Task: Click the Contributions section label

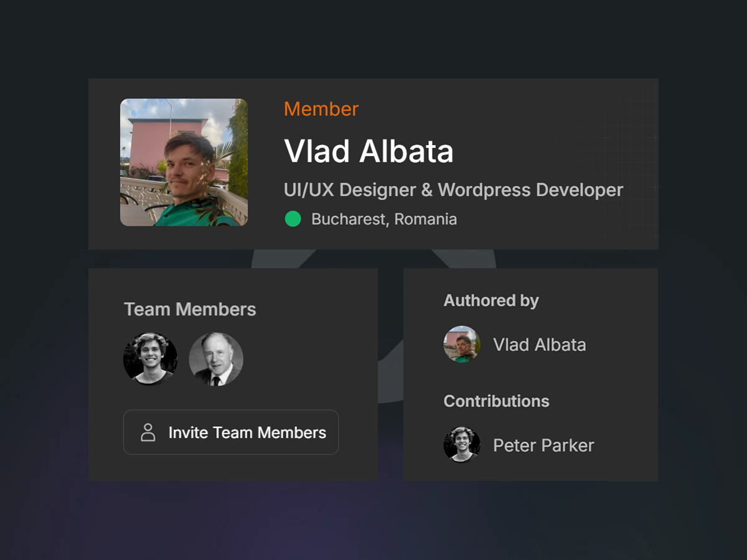Action: pos(496,401)
